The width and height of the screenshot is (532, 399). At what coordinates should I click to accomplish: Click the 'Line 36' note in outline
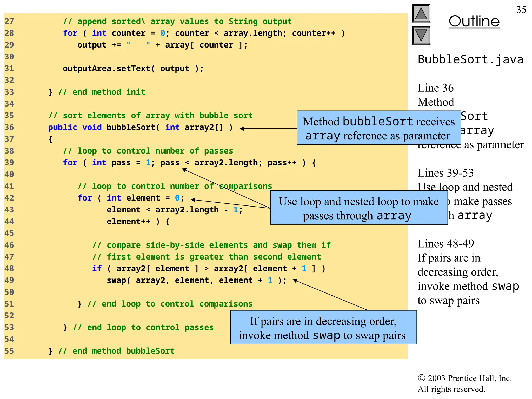pos(436,88)
